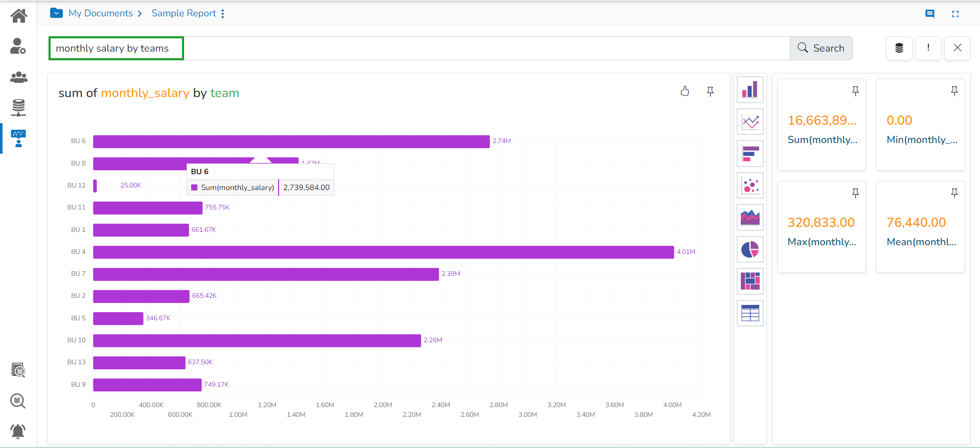Screen dimensions: 980x448
Task: Open the Sample Report breadcrumb link
Action: click(184, 13)
